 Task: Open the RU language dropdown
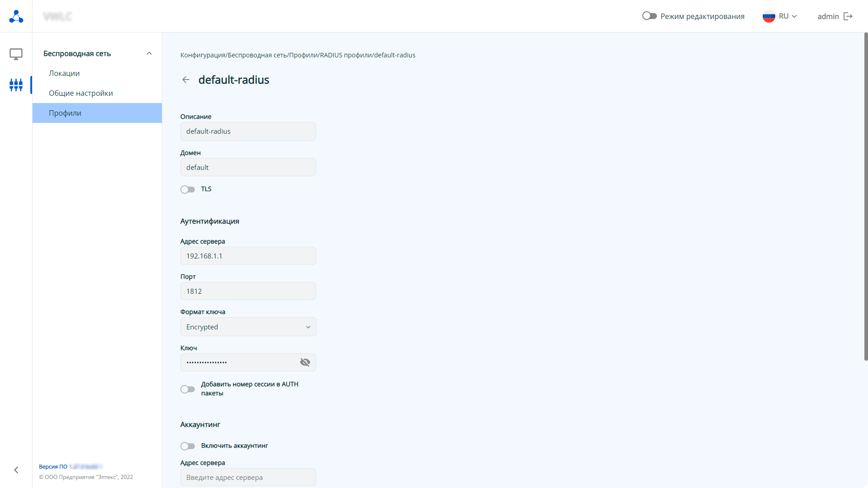tap(788, 16)
